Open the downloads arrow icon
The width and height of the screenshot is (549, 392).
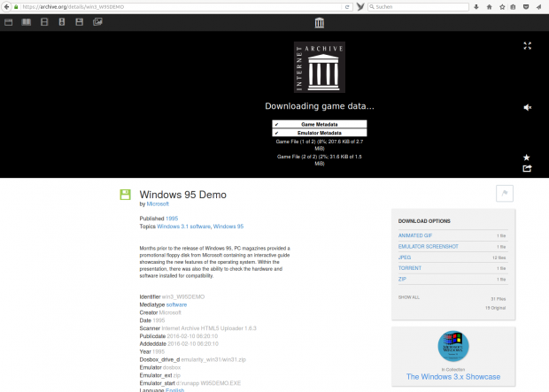click(476, 7)
